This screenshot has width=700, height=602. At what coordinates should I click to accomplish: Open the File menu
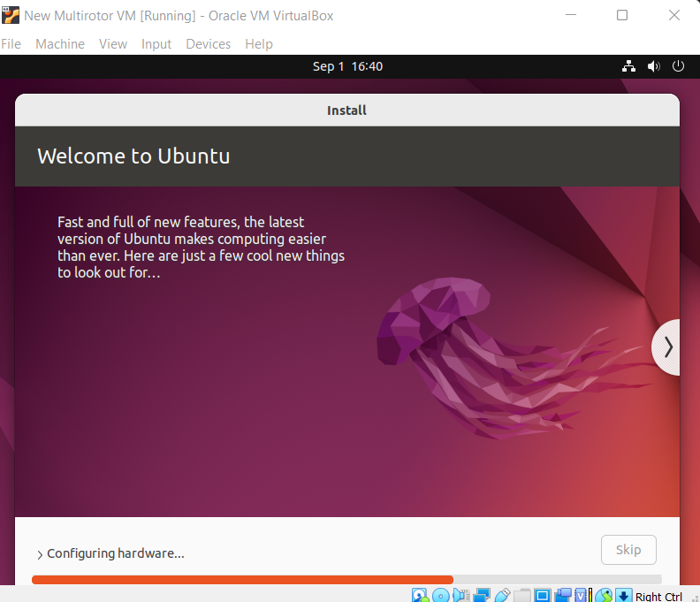tap(11, 44)
